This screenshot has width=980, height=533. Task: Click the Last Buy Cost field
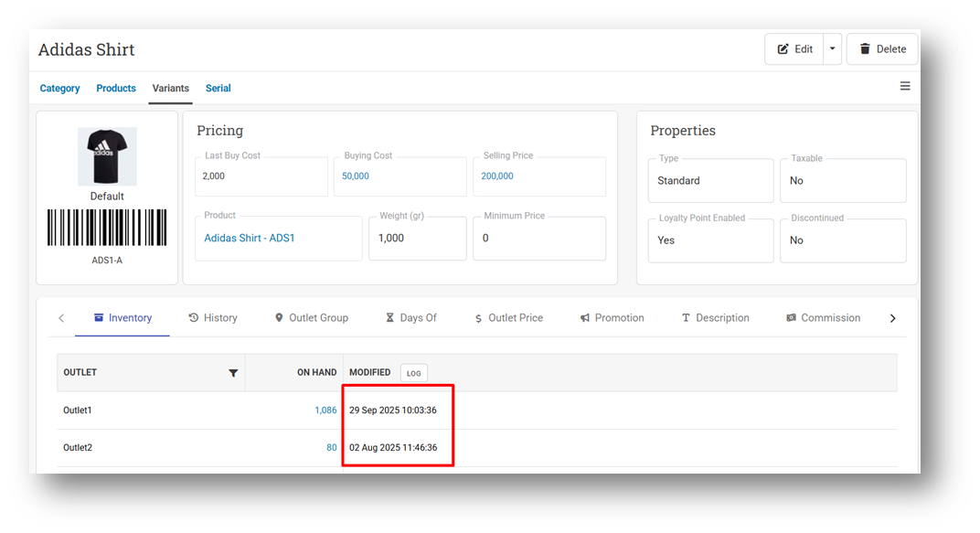(261, 176)
